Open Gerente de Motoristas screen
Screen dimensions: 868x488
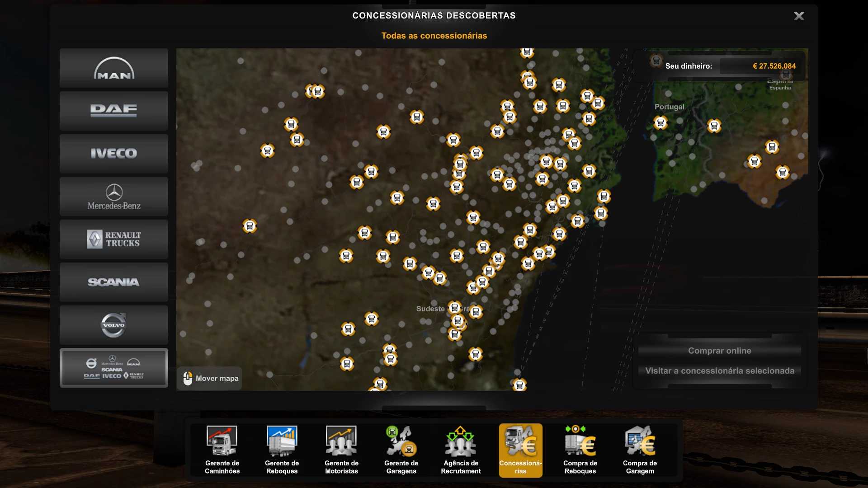341,450
